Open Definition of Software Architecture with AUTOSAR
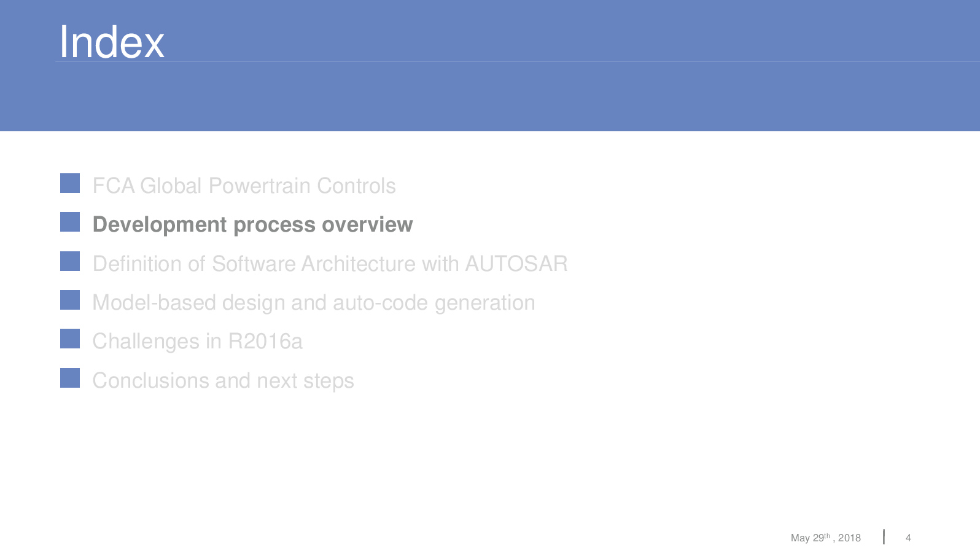Image resolution: width=980 pixels, height=553 pixels. [x=330, y=264]
